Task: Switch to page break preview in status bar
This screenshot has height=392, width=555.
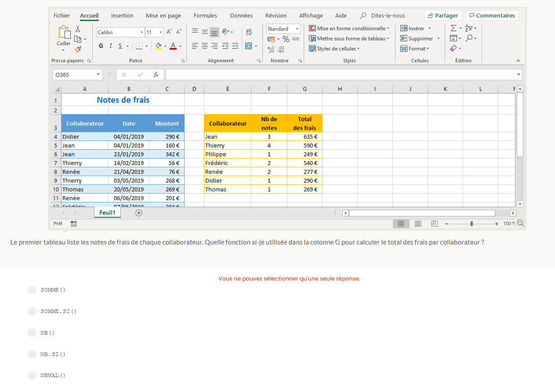Action: pyautogui.click(x=435, y=223)
